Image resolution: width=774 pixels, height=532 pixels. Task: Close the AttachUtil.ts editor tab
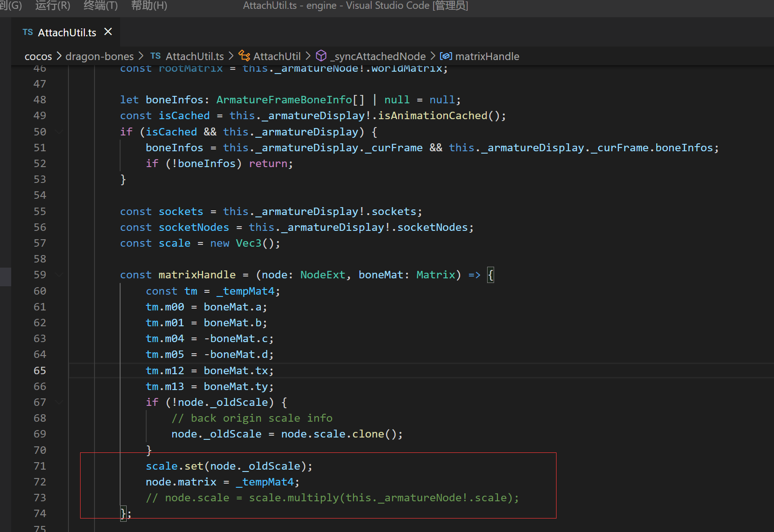coord(108,32)
